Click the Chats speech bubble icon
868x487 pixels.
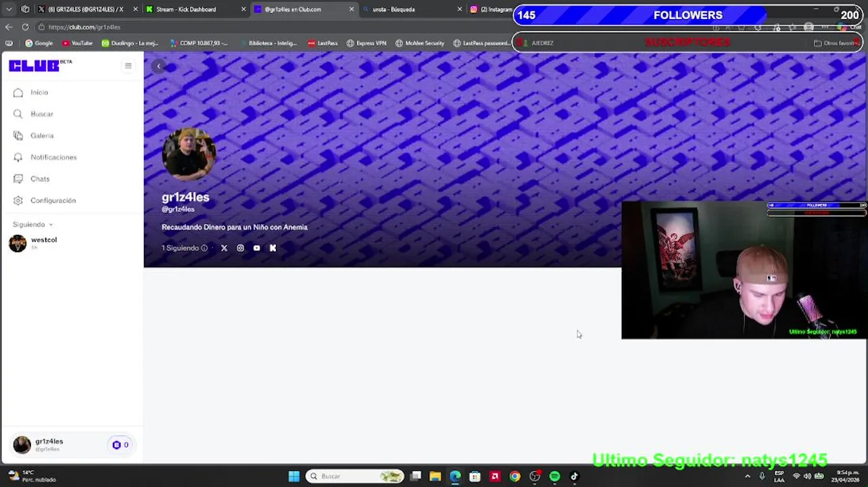tap(18, 179)
